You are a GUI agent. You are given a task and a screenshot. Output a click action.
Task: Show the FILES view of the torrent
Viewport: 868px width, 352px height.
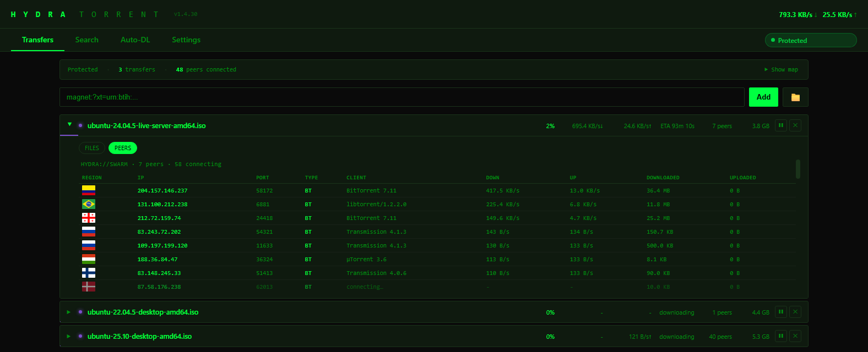tap(92, 148)
